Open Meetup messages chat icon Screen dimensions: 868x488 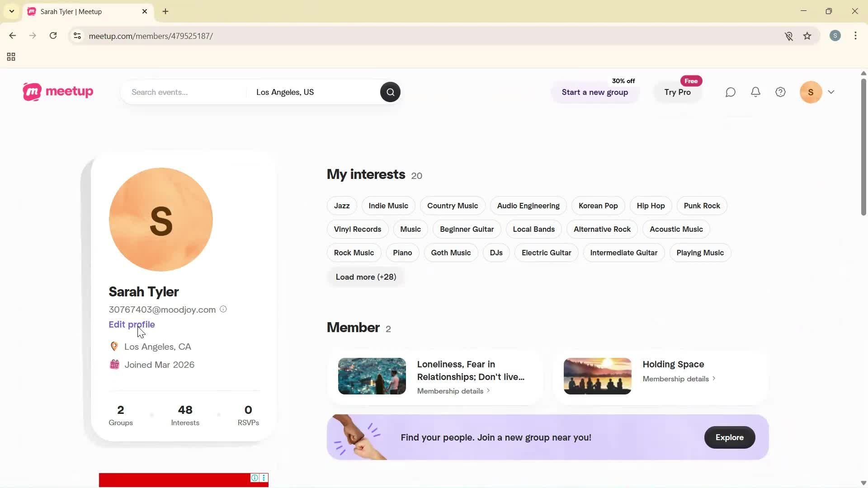(730, 92)
